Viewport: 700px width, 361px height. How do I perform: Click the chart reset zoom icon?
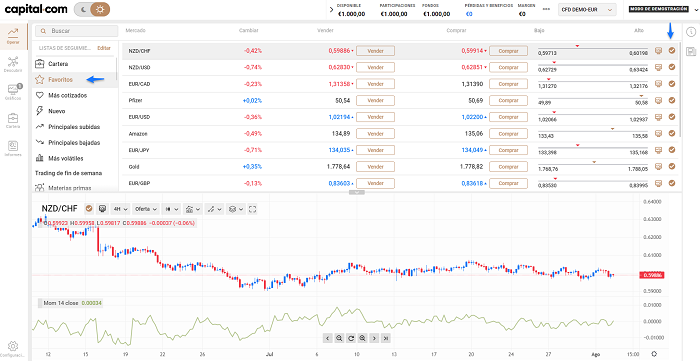tap(351, 338)
